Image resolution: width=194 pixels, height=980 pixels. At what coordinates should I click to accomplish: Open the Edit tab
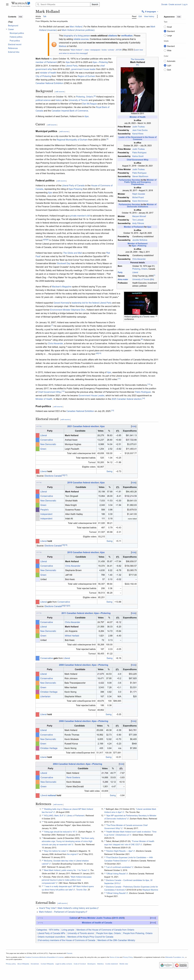(140, 16)
